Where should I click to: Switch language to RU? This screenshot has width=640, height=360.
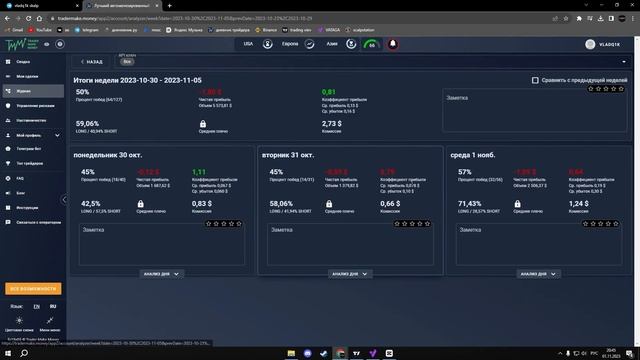pos(53,306)
